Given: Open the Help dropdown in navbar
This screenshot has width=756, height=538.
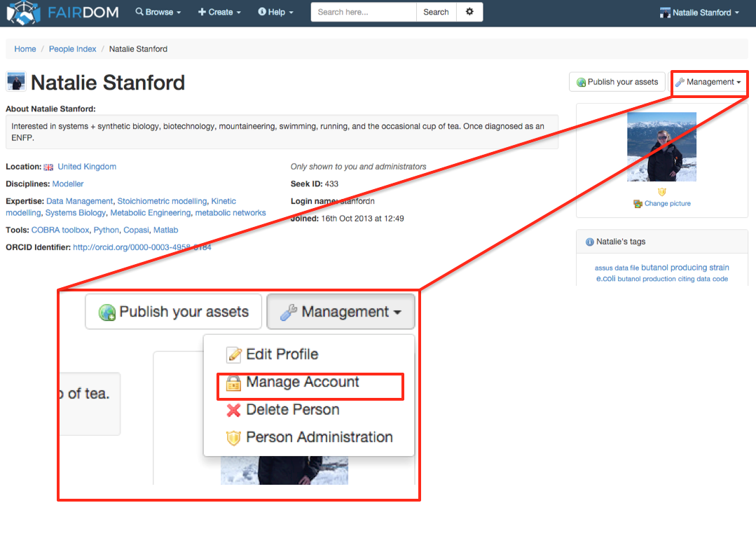Looking at the screenshot, I should (275, 12).
